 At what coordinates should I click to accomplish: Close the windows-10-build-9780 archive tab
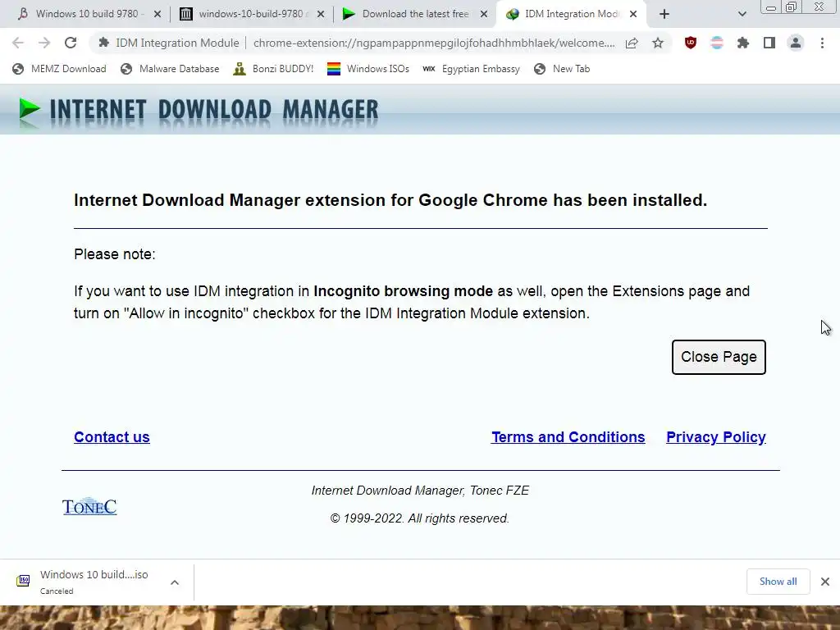point(321,15)
